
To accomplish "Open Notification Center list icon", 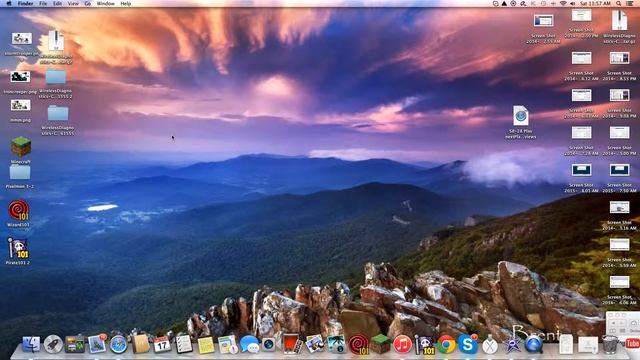I will pos(630,3).
